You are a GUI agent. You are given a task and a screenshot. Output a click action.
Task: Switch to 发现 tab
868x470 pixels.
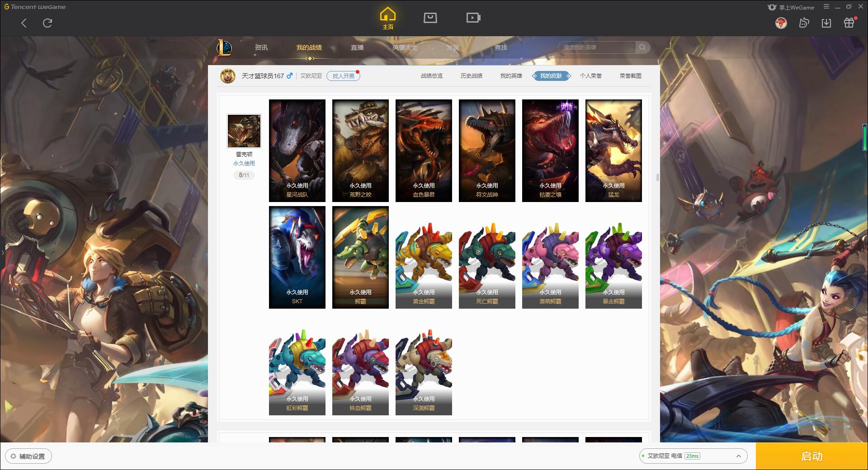click(453, 47)
